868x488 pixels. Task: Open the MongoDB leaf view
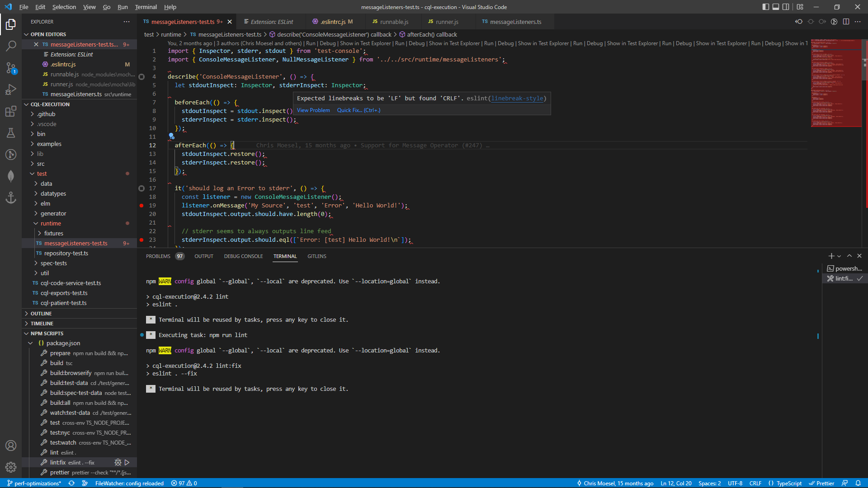[11, 176]
